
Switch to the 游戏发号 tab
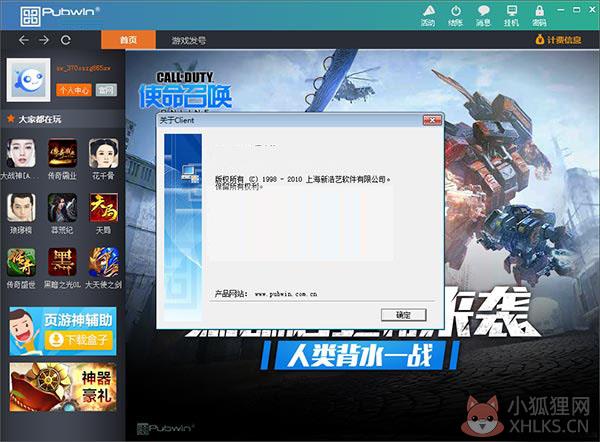[x=189, y=40]
